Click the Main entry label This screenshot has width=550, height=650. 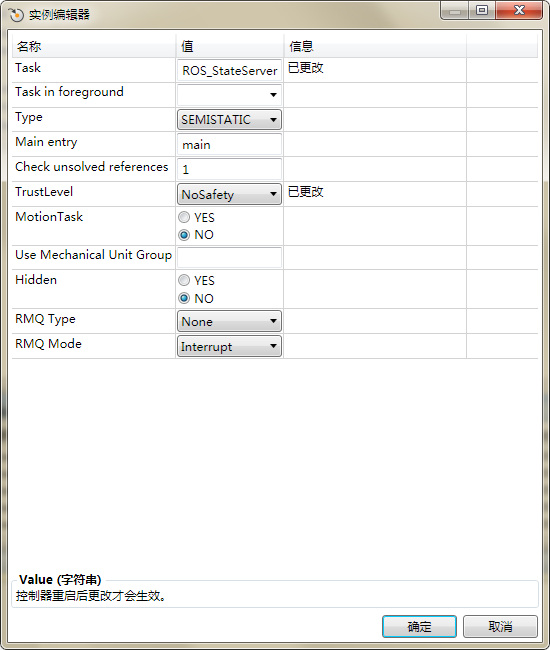[46, 142]
